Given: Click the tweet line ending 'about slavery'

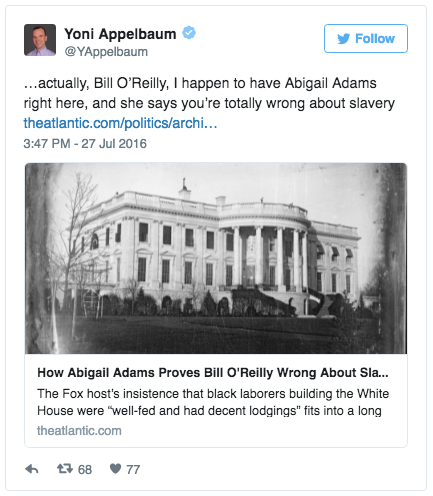Looking at the screenshot, I should [x=209, y=103].
